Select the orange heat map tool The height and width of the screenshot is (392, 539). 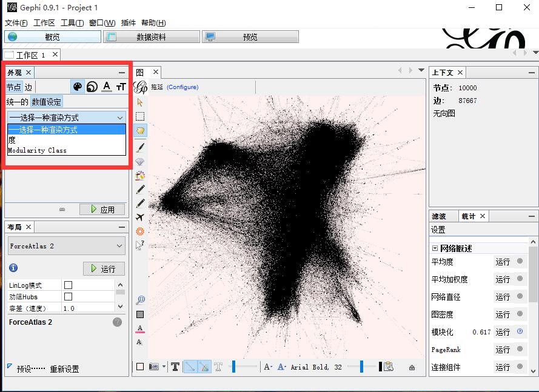pyautogui.click(x=140, y=231)
